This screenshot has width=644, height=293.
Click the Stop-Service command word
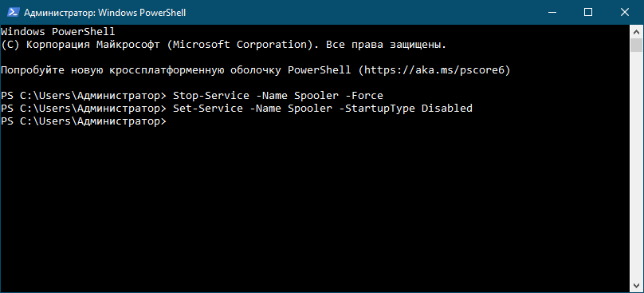tap(211, 96)
